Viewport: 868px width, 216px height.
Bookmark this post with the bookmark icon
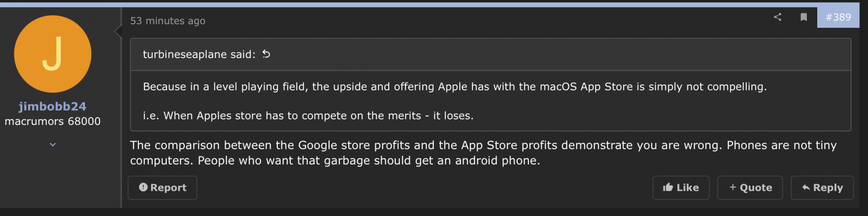coord(804,17)
